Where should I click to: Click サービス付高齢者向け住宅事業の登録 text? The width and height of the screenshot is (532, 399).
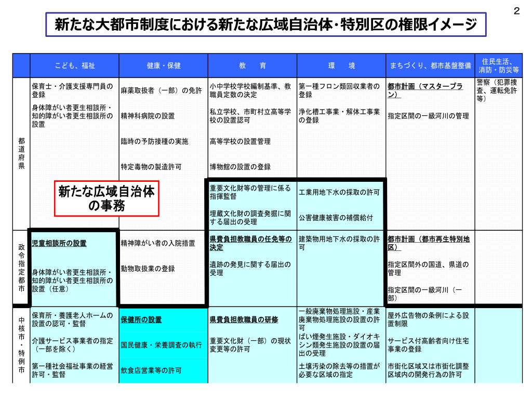(429, 345)
